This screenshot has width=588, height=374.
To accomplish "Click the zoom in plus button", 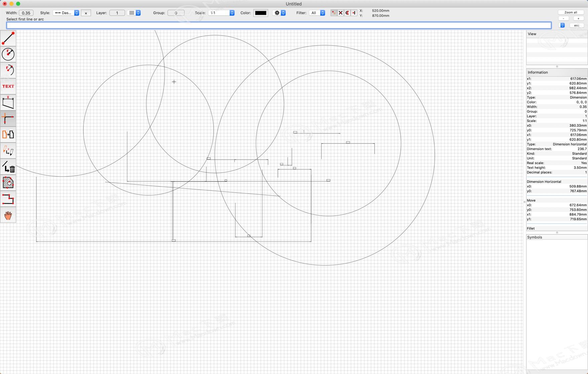I will pyautogui.click(x=578, y=18).
